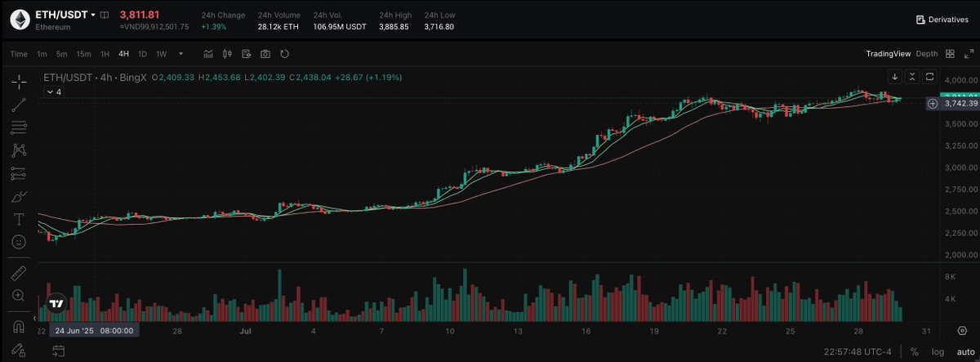The width and height of the screenshot is (980, 362).
Task: Click the down arrow chart control button
Action: tap(895, 77)
